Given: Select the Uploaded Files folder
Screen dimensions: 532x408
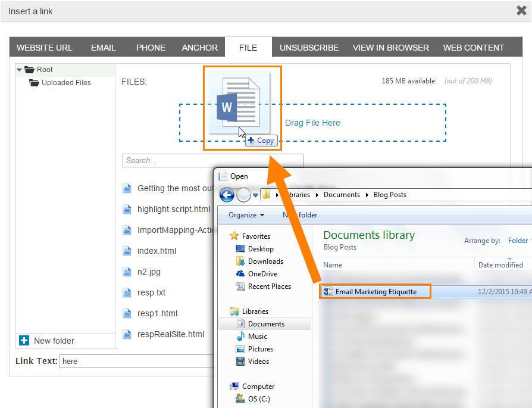Looking at the screenshot, I should (x=65, y=83).
